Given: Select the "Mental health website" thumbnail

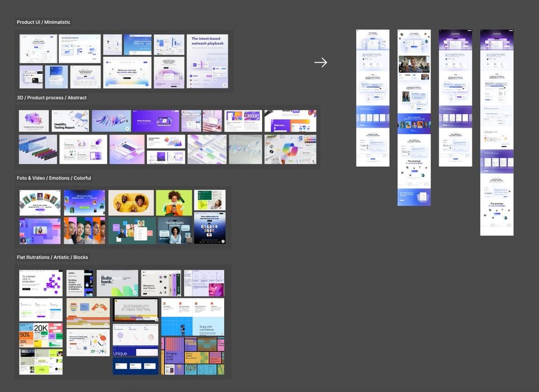Looking at the screenshot, I should (x=174, y=230).
